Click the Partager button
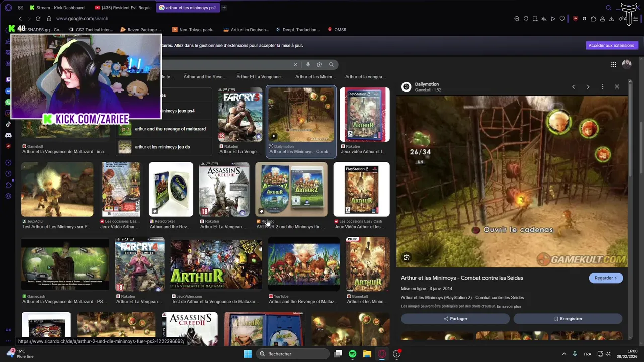Screen dimensions: 644x362 pyautogui.click(x=455, y=319)
